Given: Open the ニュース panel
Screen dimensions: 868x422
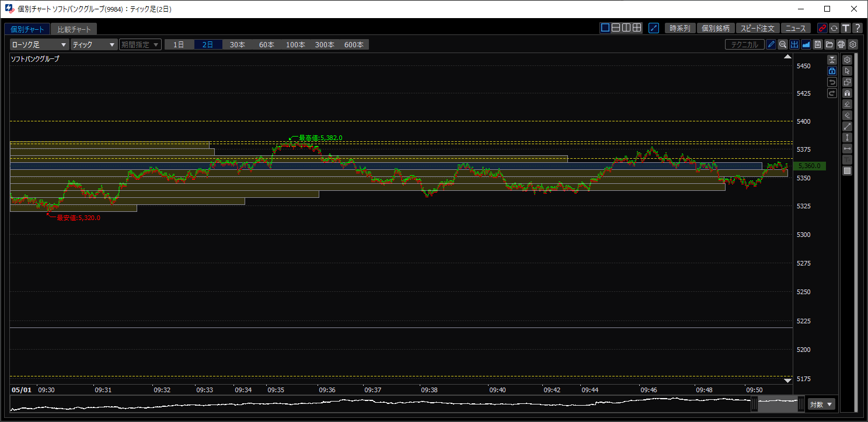Looking at the screenshot, I should point(796,28).
